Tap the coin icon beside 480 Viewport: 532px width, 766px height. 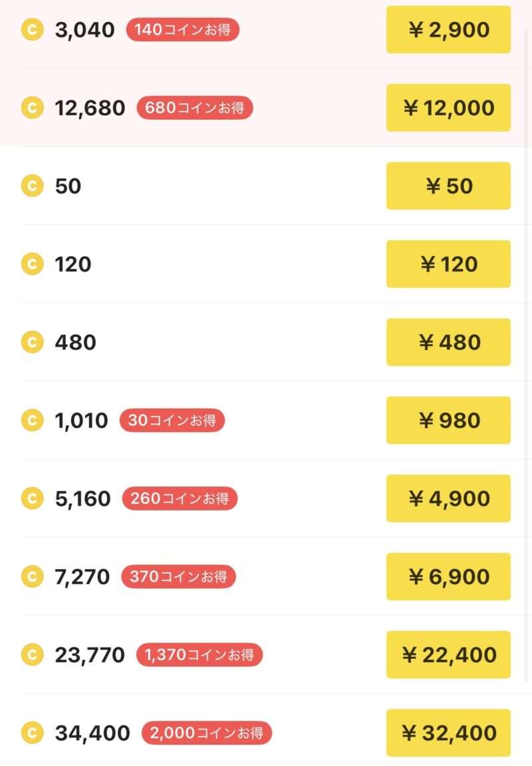click(x=32, y=342)
